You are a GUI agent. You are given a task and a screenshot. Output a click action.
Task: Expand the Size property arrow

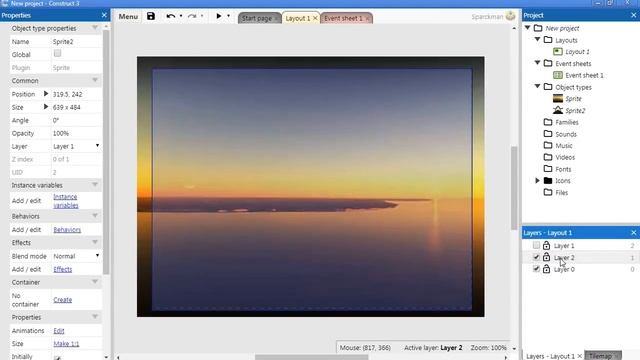[46, 107]
